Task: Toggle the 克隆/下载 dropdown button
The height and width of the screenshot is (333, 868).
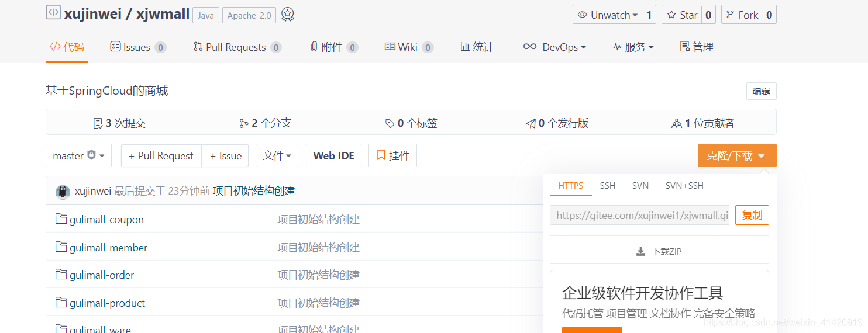Action: tap(737, 156)
